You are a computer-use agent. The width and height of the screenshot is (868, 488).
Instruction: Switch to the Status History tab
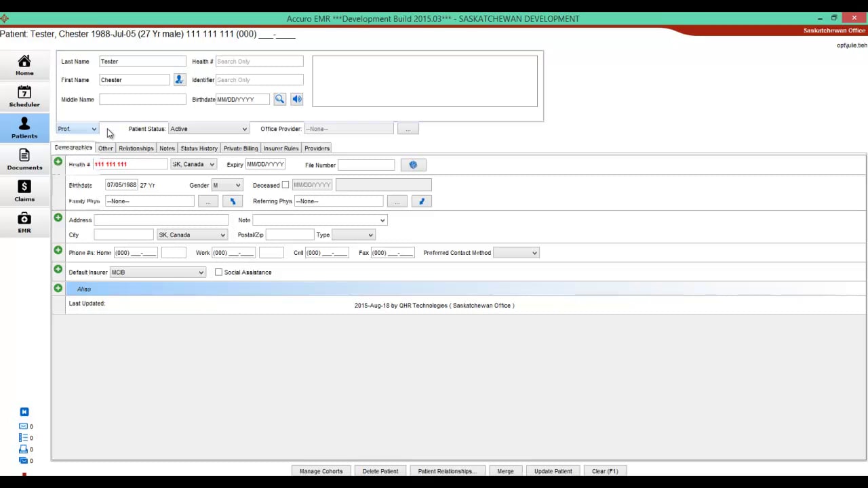199,148
